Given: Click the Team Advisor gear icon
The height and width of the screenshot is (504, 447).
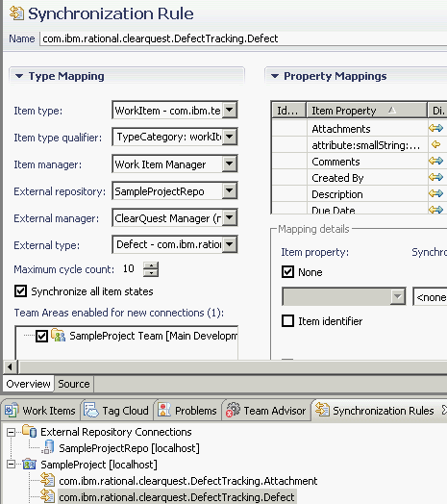Looking at the screenshot, I should 233,410.
